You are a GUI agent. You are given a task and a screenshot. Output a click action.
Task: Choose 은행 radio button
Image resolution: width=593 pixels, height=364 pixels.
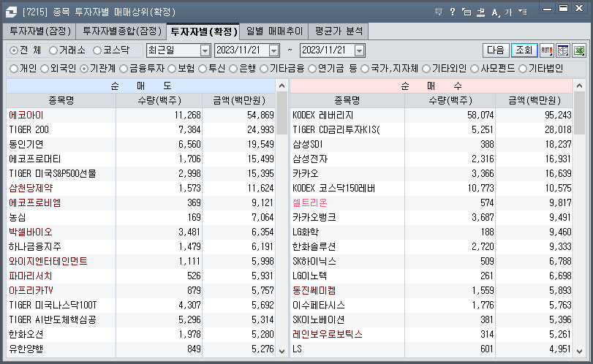pyautogui.click(x=233, y=69)
